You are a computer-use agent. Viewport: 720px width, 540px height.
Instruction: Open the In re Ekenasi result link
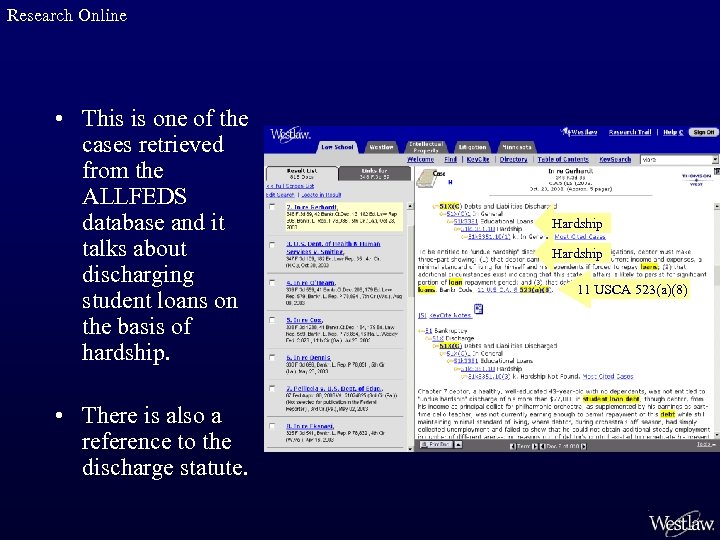pyautogui.click(x=310, y=426)
